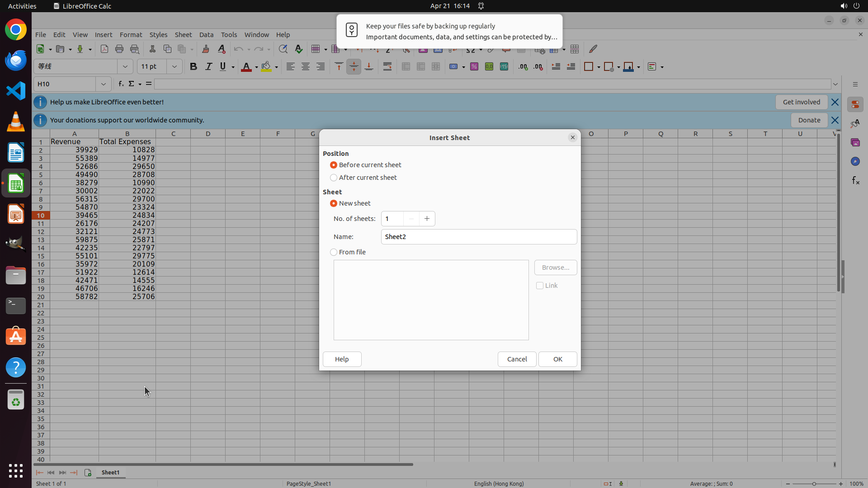Click the italic formatting icon
Viewport: 868px width, 488px height.
208,67
